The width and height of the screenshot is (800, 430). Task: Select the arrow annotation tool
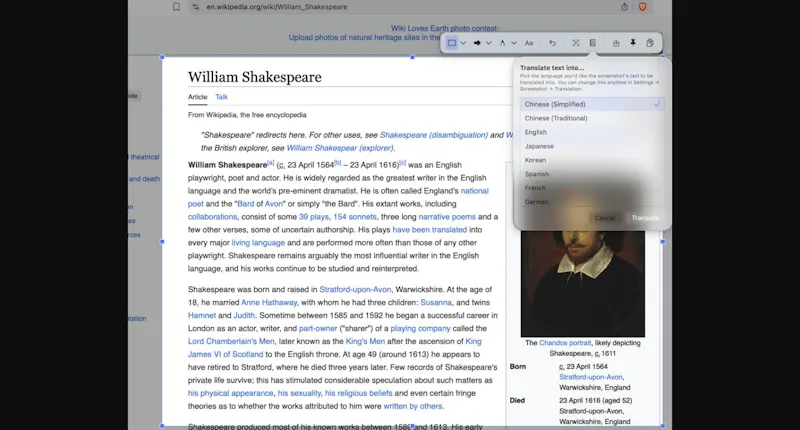[477, 43]
